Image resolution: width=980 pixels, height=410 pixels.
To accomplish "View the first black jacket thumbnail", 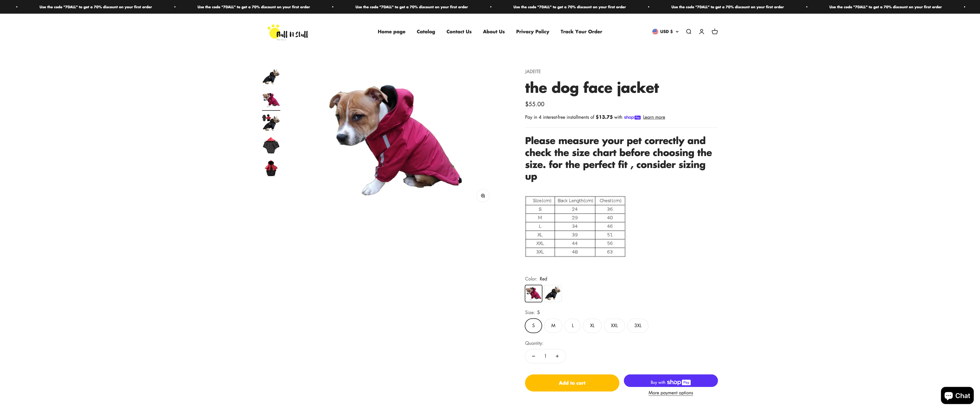I will [x=271, y=77].
